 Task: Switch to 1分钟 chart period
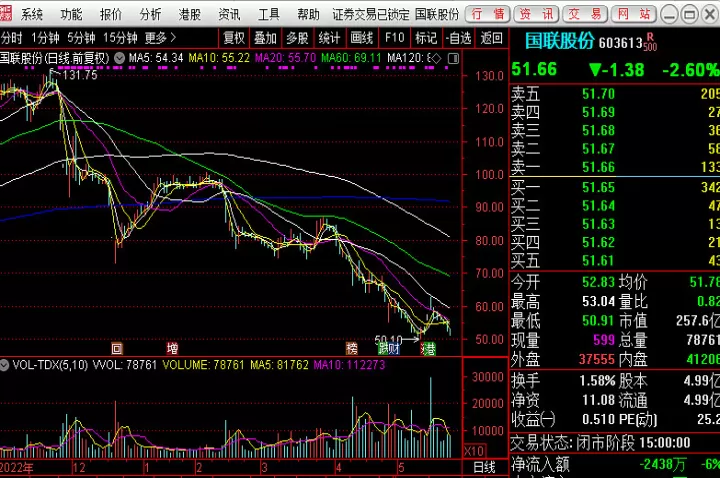click(x=45, y=38)
